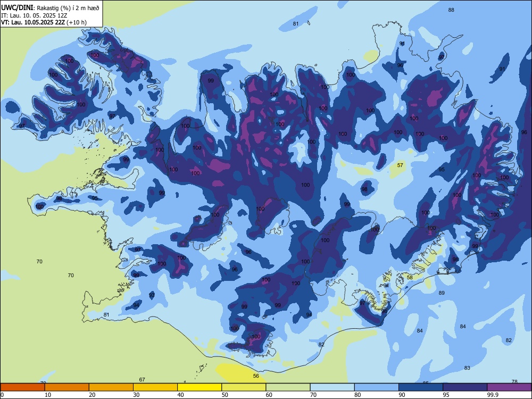Select the humidity value 93 on the map
532x399 pixels.
click(x=152, y=295)
